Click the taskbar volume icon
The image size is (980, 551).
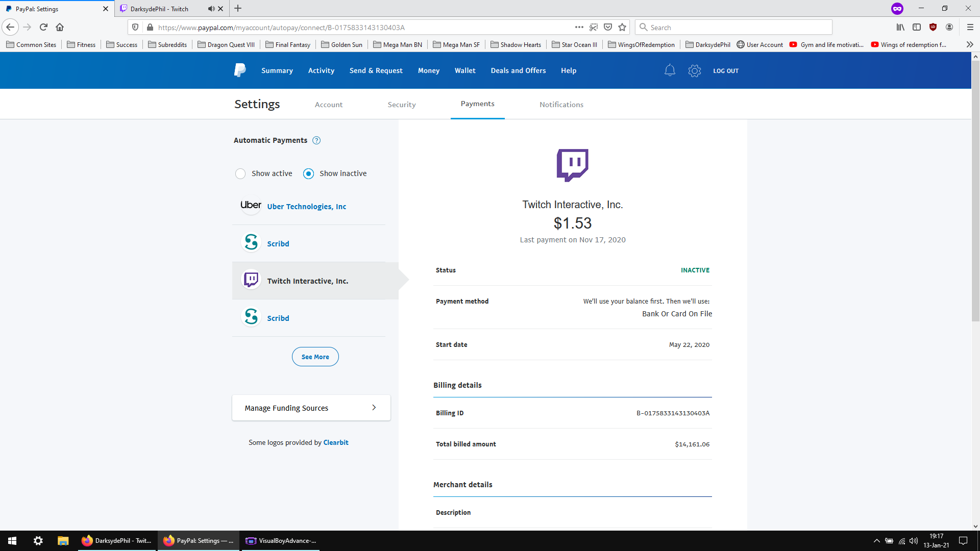pos(914,541)
